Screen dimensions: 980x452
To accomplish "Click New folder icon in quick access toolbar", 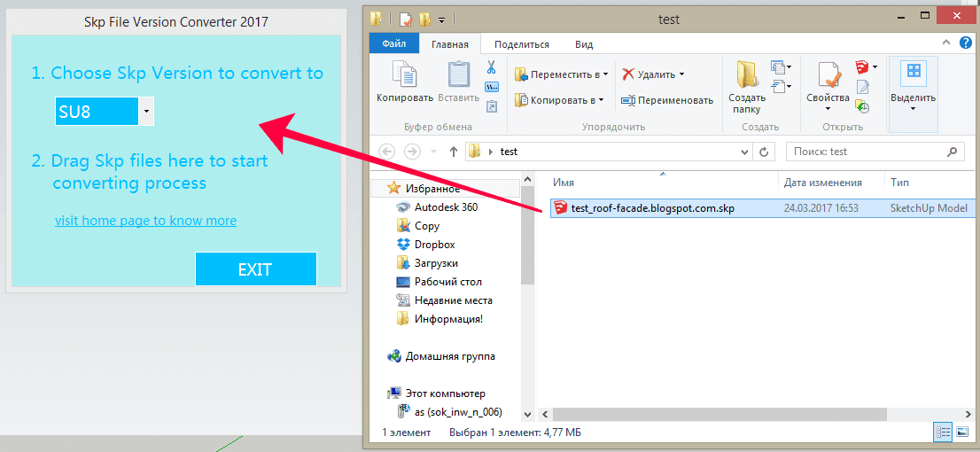I will click(x=424, y=19).
